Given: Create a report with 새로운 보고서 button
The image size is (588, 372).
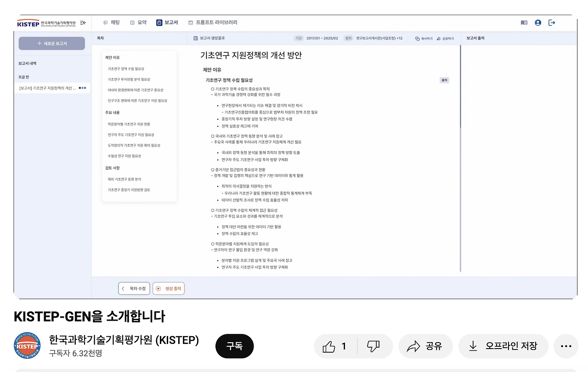Looking at the screenshot, I should (x=51, y=43).
